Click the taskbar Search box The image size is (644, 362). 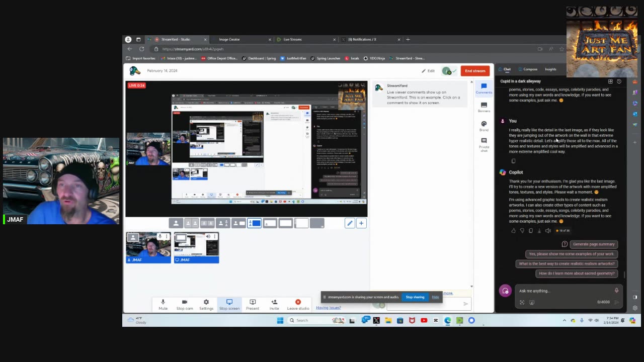[316, 320]
